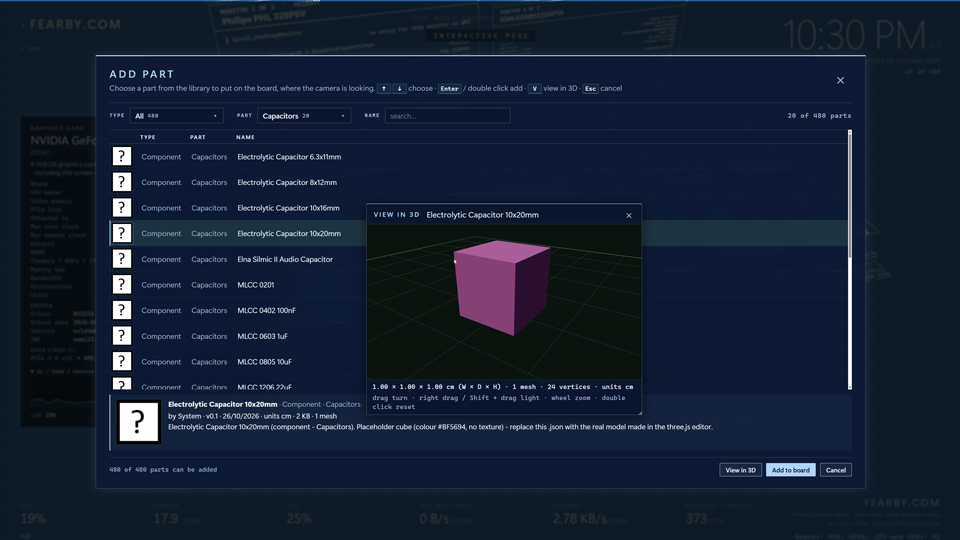Image resolution: width=960 pixels, height=540 pixels.
Task: Click placeholder icon for Elna Silmic II
Action: tap(122, 259)
